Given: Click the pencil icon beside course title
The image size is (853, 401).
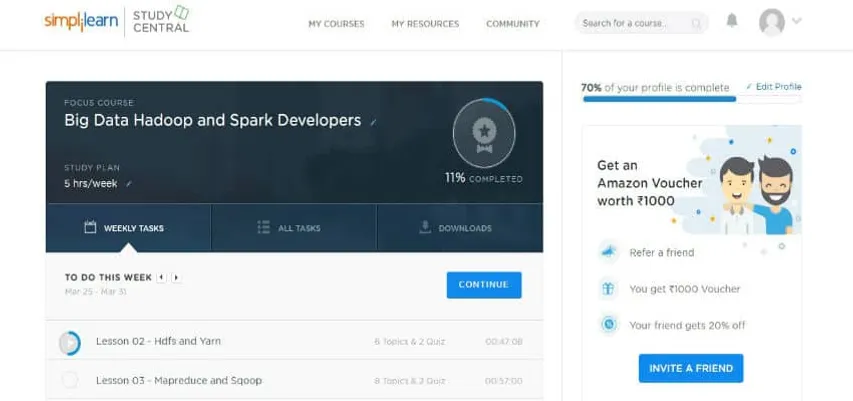Looking at the screenshot, I should [373, 122].
